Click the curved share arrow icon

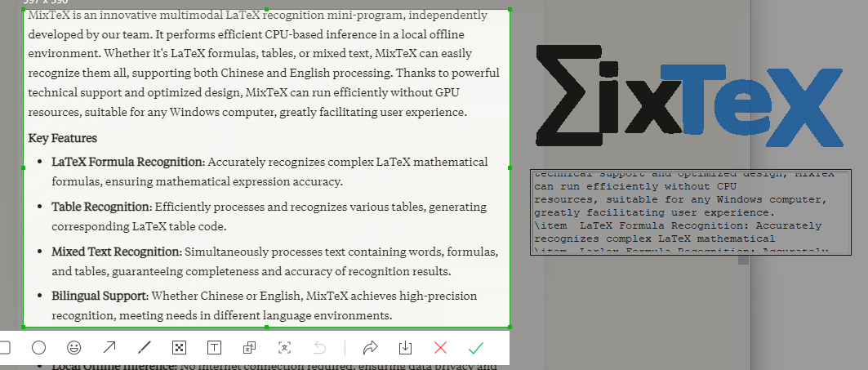370,348
